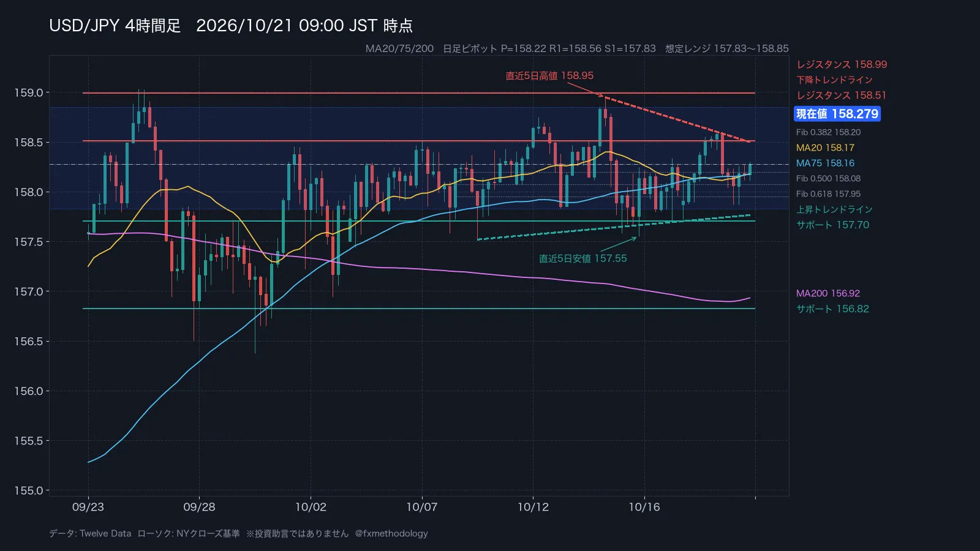Click the '10/16' date axis label
980x551 pixels.
pos(644,507)
